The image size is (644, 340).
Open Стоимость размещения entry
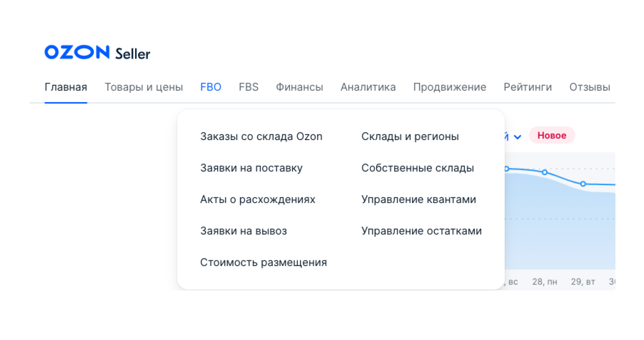coord(263,262)
